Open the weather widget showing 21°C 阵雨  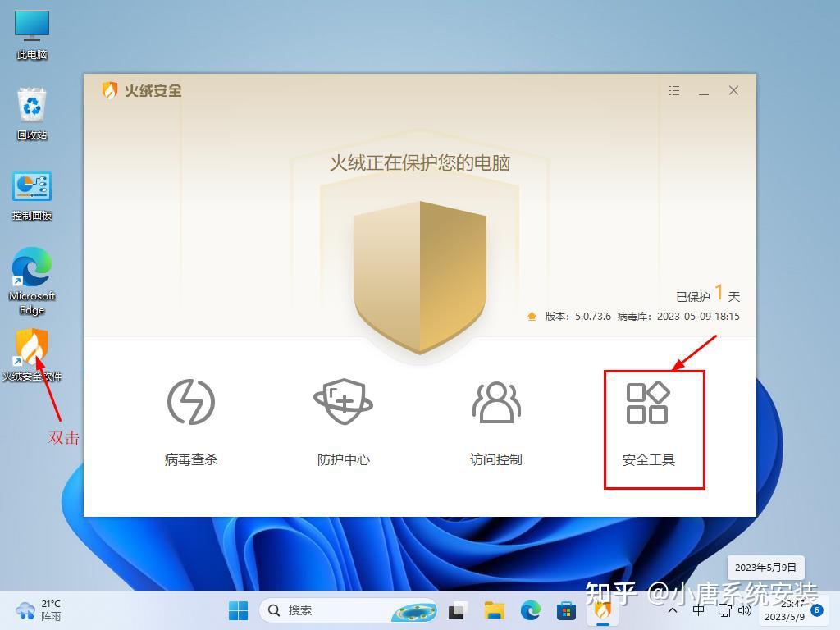pyautogui.click(x=38, y=610)
